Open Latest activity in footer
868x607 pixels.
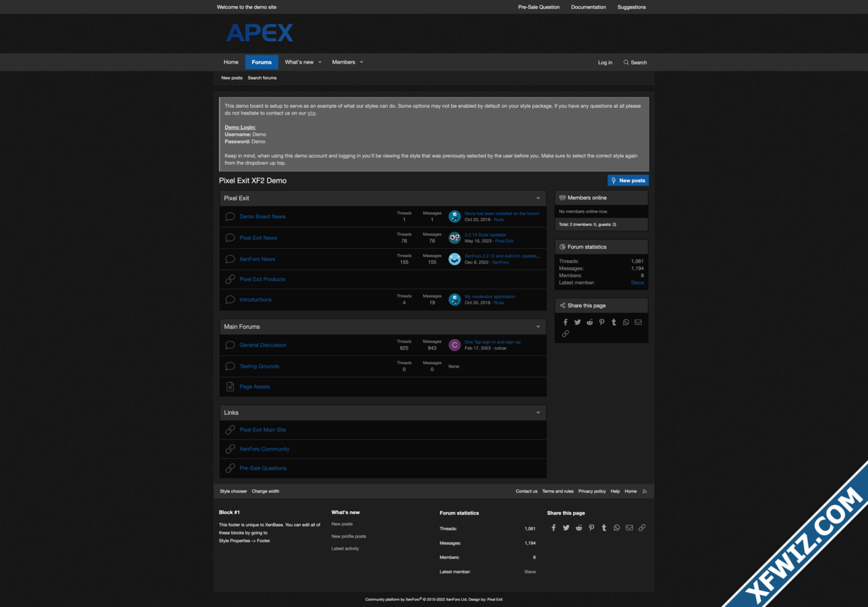click(345, 549)
